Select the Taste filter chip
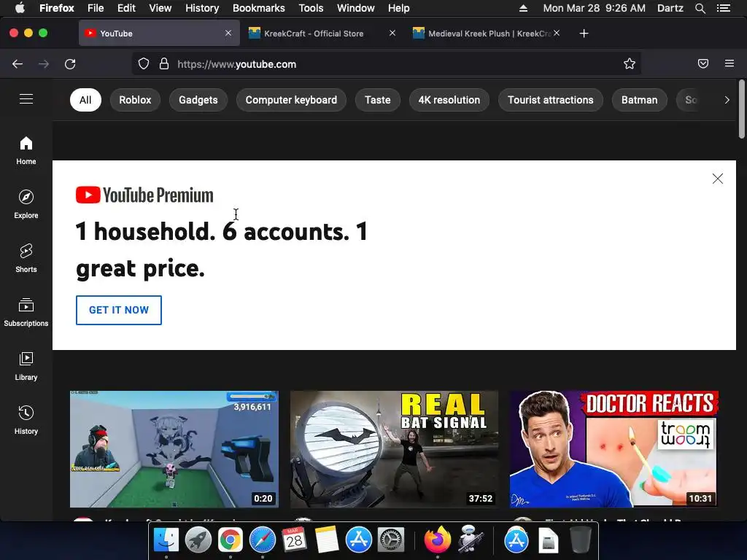The width and height of the screenshot is (747, 560). tap(378, 100)
